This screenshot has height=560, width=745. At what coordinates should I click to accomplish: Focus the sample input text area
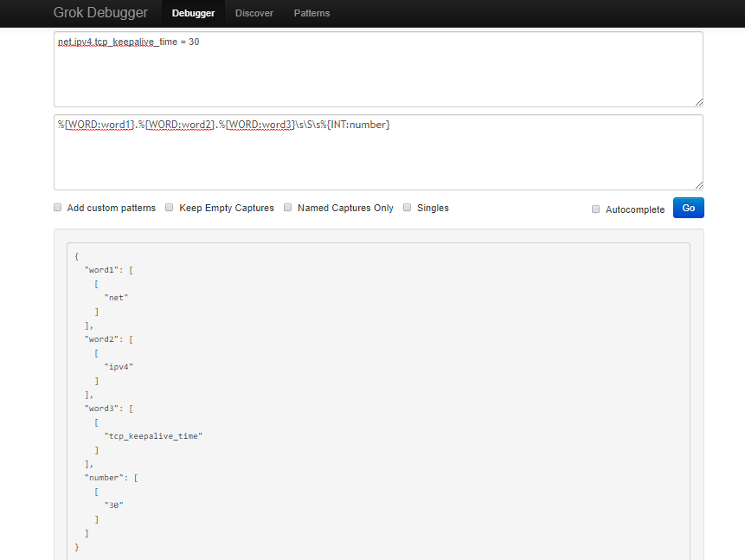(378, 69)
